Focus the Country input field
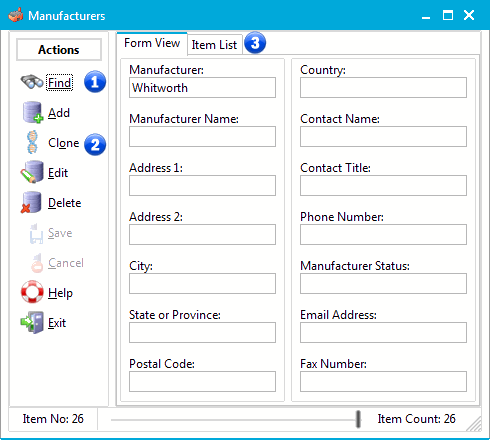This screenshot has width=490, height=440. pos(383,88)
